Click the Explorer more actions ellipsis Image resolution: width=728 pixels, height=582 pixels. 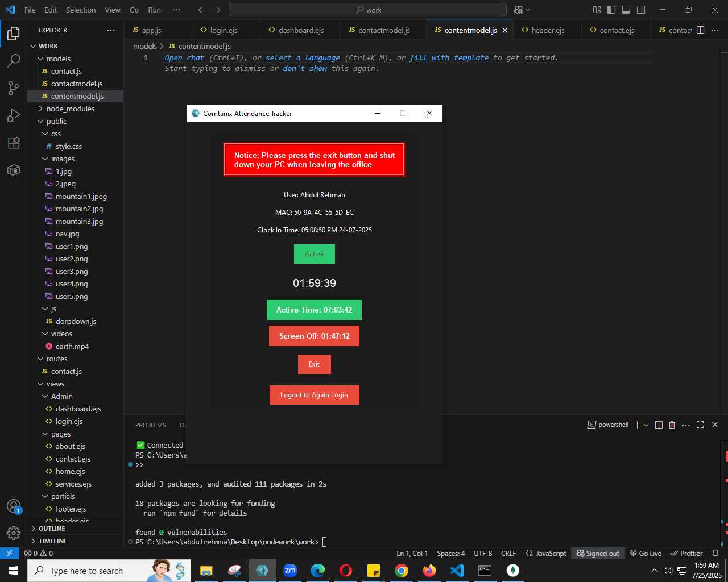tap(110, 30)
